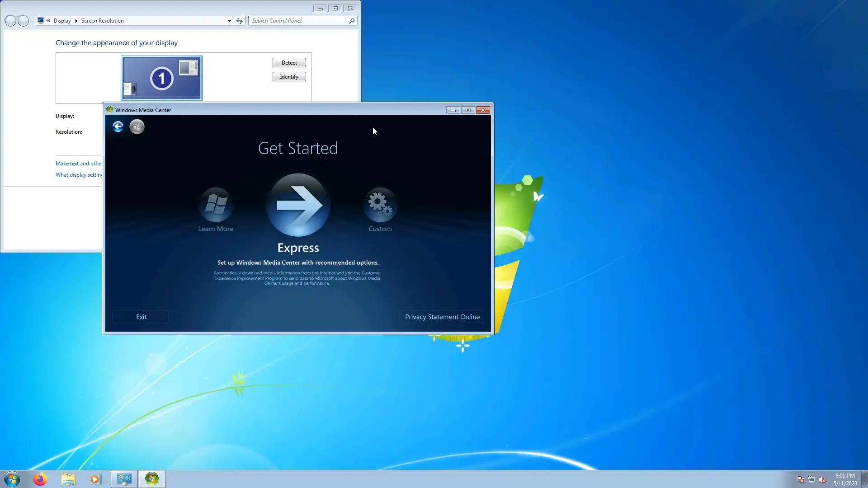Viewport: 868px width, 488px height.
Task: Click the Identify display button
Action: point(289,77)
